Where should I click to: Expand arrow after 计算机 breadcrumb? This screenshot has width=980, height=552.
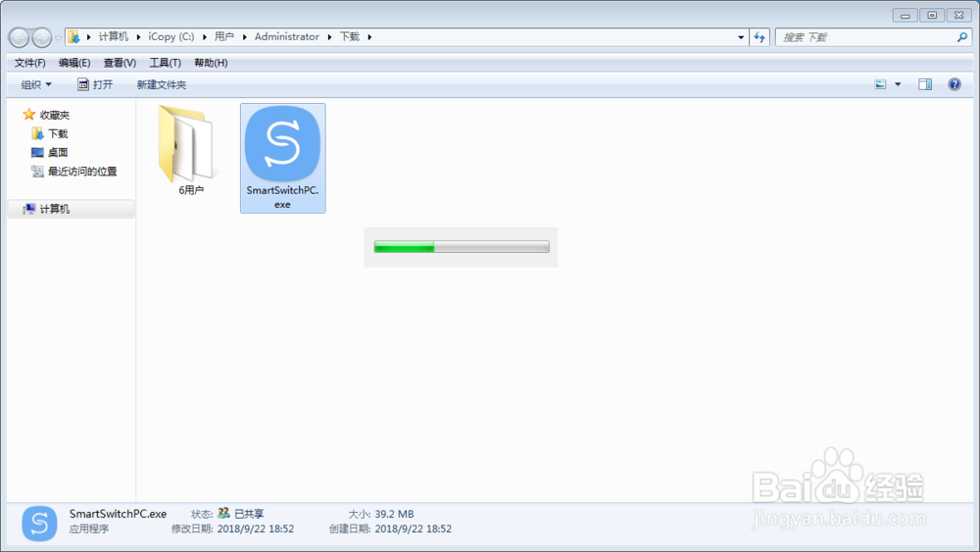[x=138, y=37]
